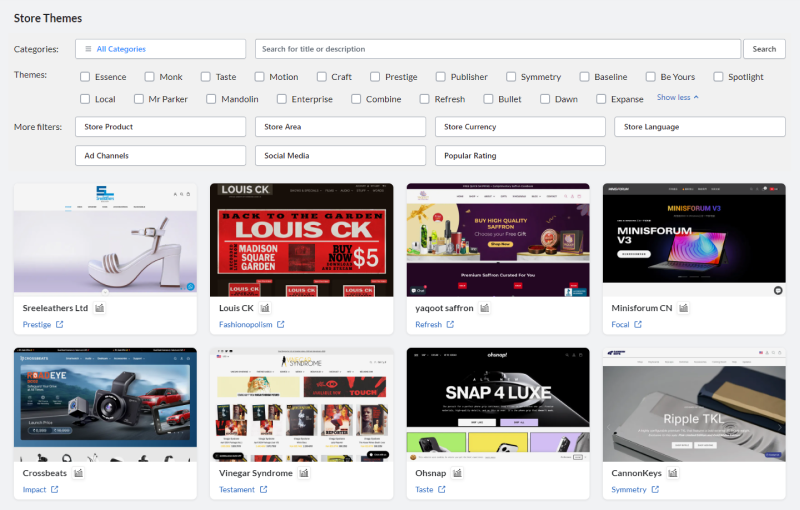Click the Ohsnap store name
Viewport: 800px width, 510px height.
click(431, 473)
